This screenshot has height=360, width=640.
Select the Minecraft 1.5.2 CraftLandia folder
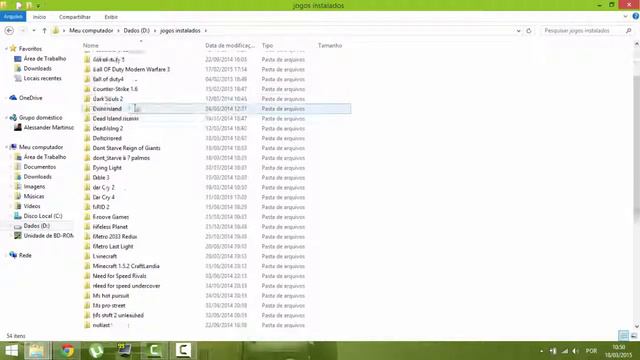[126, 266]
